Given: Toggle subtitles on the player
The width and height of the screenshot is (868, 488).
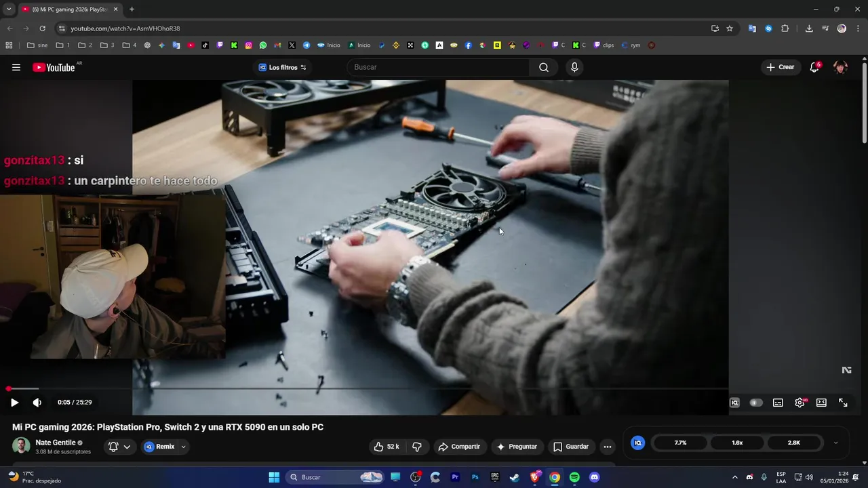Looking at the screenshot, I should [x=778, y=403].
